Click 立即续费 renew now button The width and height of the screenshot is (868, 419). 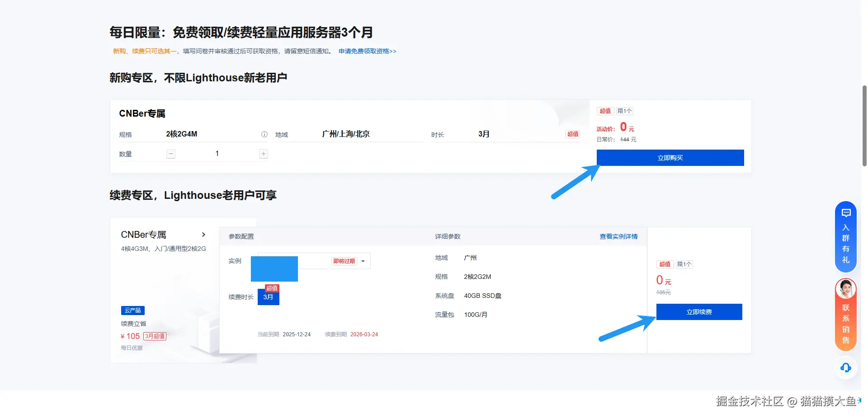pos(699,312)
